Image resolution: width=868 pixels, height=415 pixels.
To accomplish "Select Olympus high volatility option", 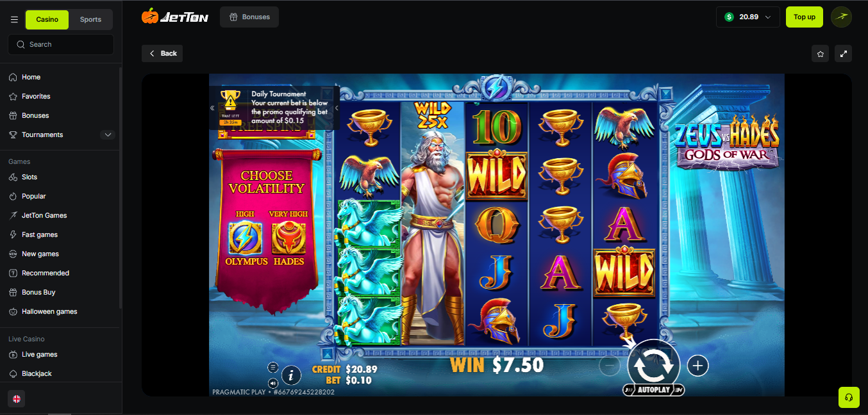I will pos(246,239).
